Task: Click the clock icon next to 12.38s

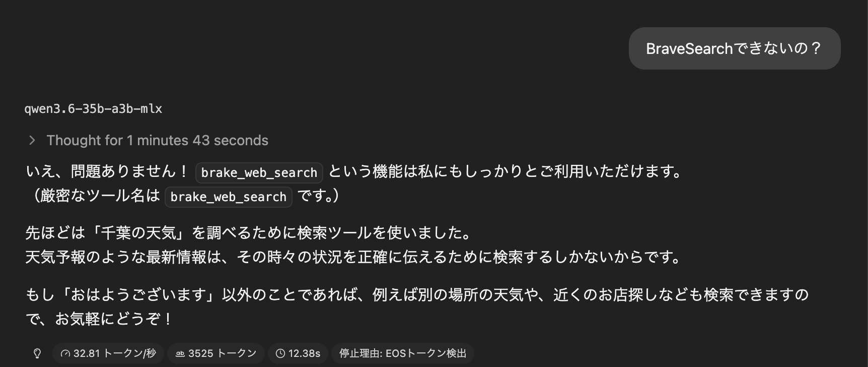Action: coord(280,353)
